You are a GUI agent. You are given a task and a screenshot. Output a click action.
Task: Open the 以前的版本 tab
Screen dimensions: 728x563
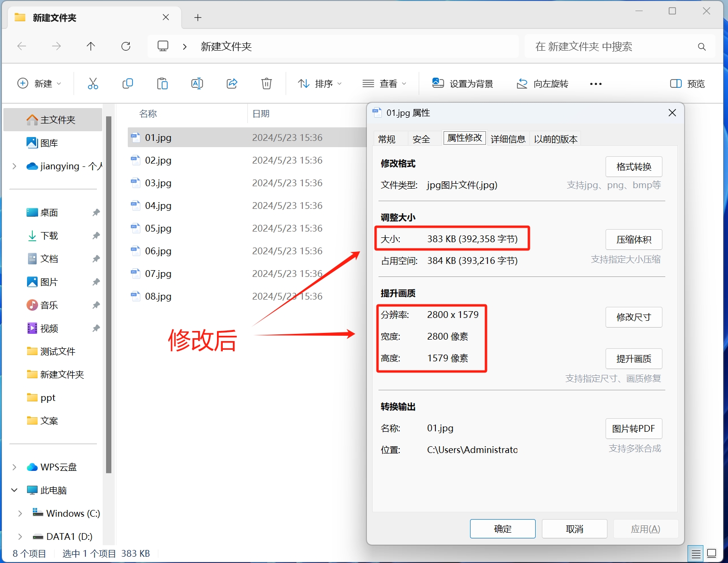(555, 138)
